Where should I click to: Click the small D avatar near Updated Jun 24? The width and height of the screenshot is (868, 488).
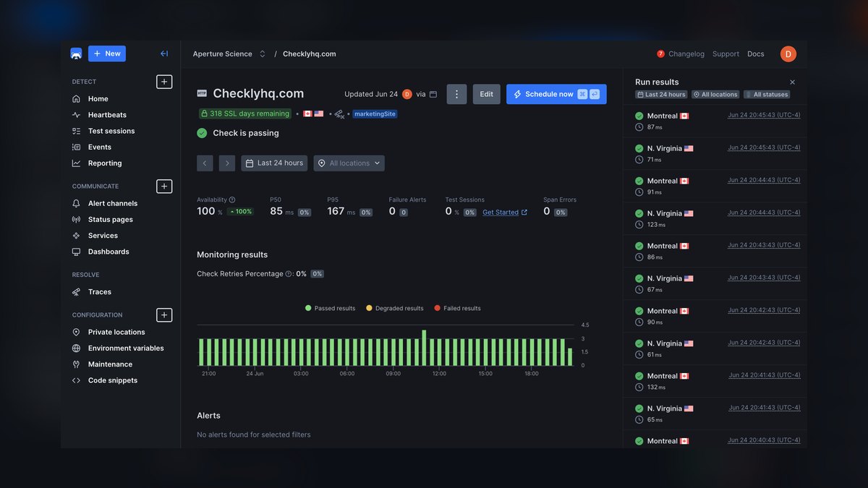click(x=407, y=94)
